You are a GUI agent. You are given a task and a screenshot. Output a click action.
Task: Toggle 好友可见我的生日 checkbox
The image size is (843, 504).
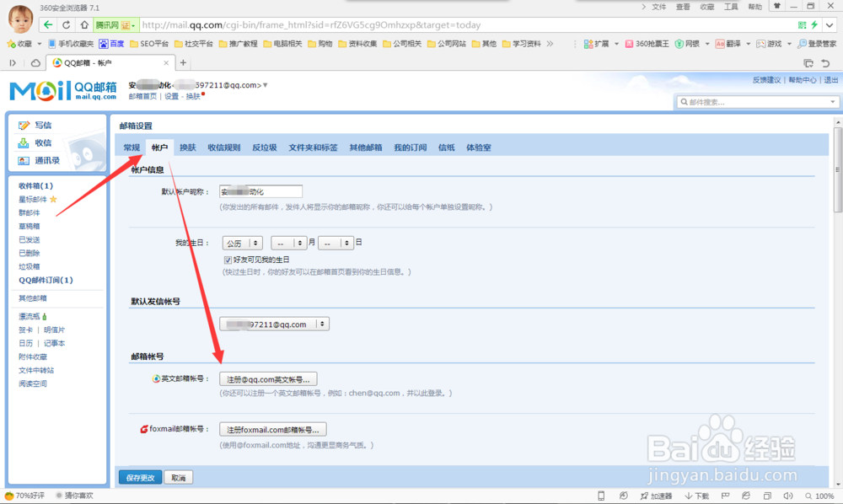point(228,260)
